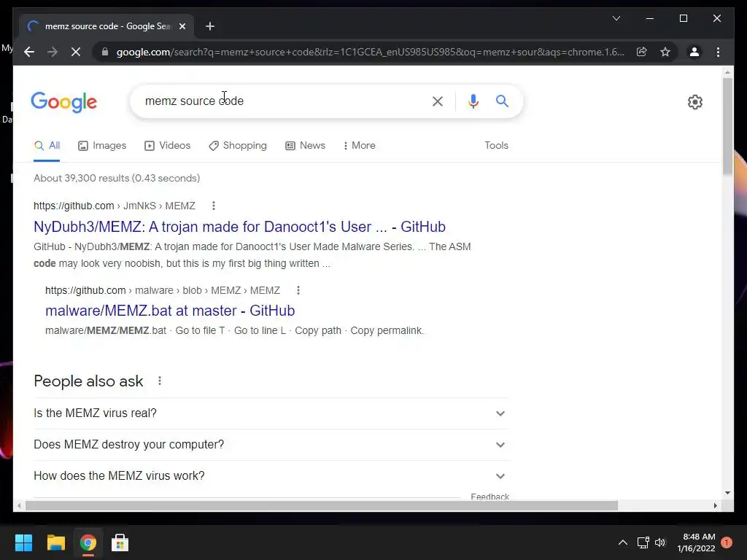This screenshot has width=747, height=560.
Task: Click the network icon in system tray
Action: point(643,542)
